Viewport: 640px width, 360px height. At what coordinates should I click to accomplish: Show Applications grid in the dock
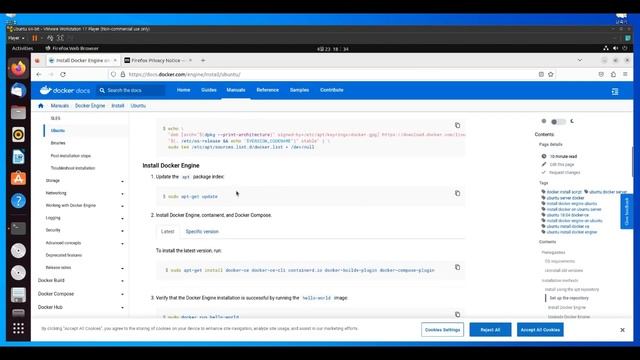pos(18,328)
